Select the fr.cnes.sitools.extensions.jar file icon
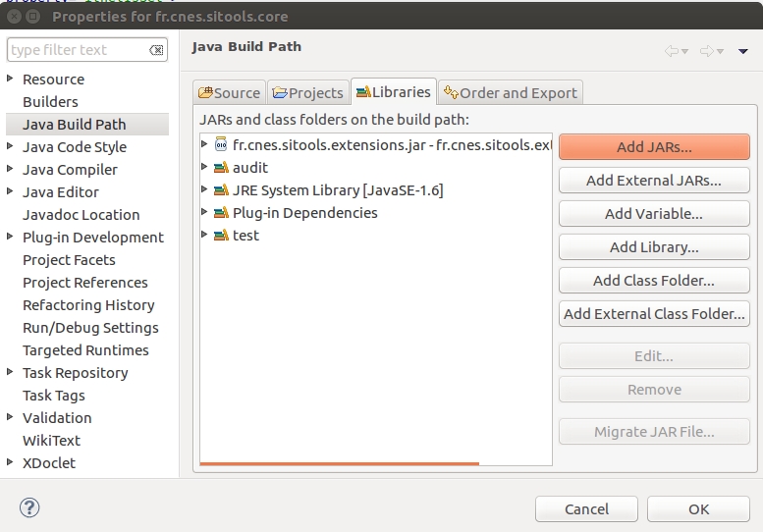The height and width of the screenshot is (532, 763). pyautogui.click(x=221, y=145)
